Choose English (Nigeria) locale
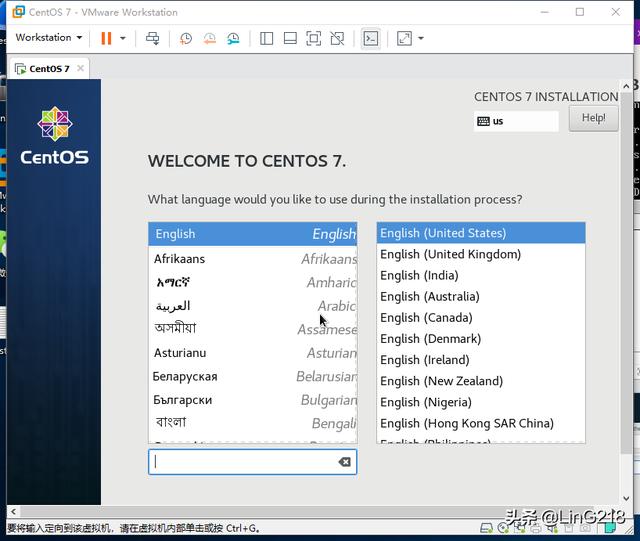Viewport: 640px width, 541px height. tap(481, 402)
